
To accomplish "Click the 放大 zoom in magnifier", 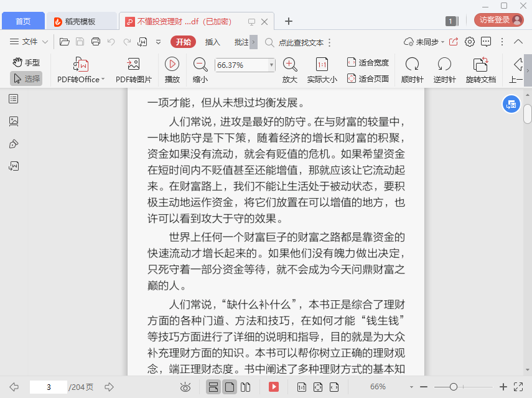I will click(x=289, y=64).
